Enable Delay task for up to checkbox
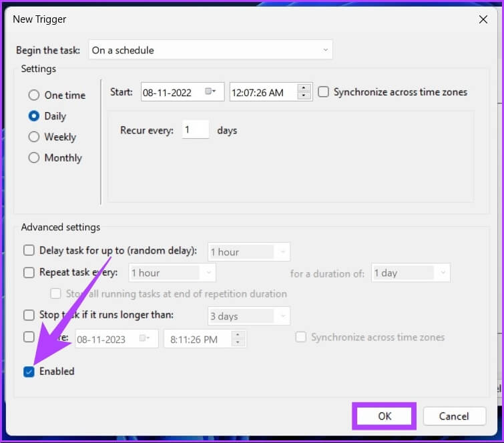This screenshot has height=443, width=504. tap(29, 250)
